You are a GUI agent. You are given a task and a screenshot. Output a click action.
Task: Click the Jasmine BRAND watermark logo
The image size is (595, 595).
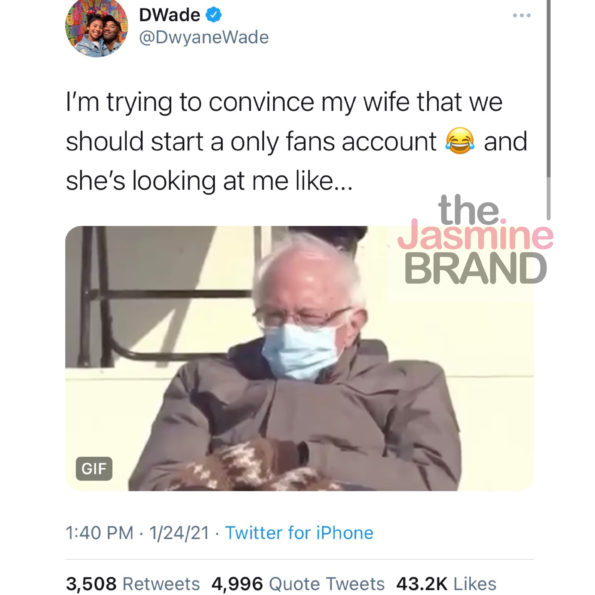tap(475, 239)
